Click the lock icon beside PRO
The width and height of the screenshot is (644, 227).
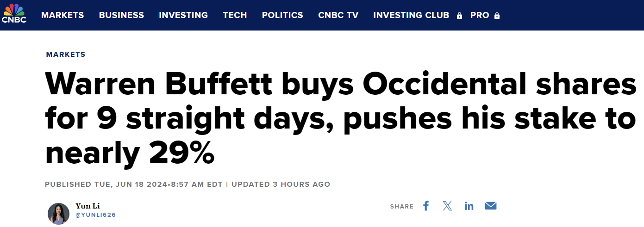(x=497, y=16)
